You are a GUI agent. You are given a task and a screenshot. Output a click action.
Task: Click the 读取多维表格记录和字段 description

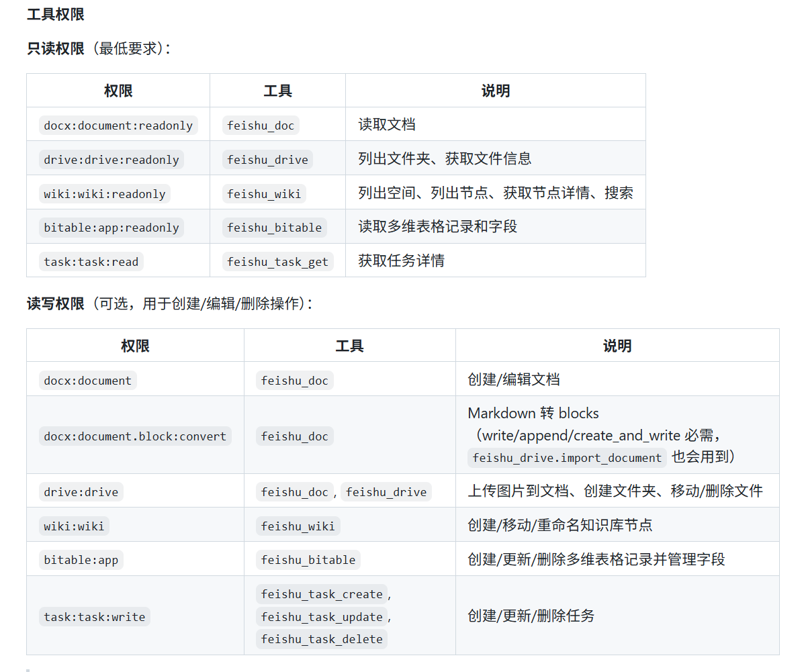(x=438, y=226)
